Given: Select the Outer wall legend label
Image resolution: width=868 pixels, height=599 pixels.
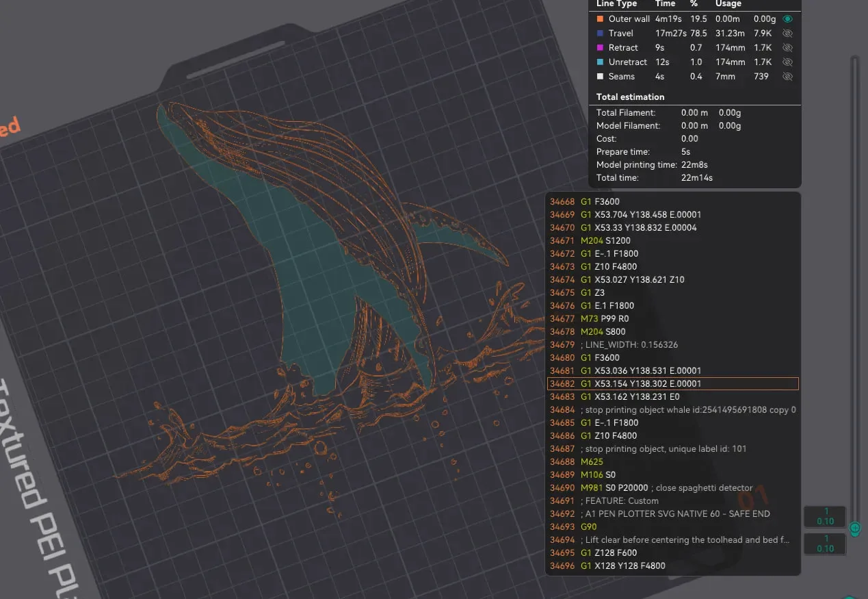Looking at the screenshot, I should (629, 19).
